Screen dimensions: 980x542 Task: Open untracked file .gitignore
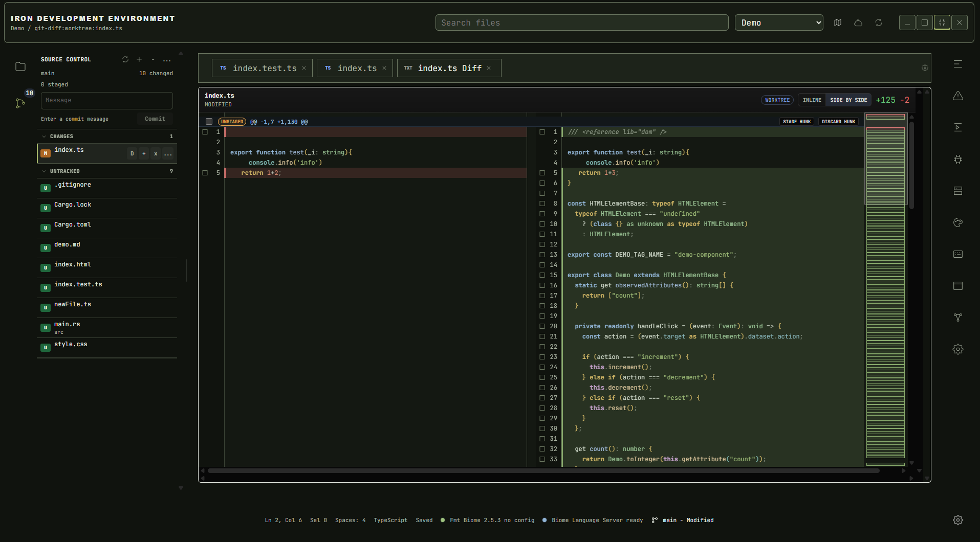click(107, 188)
